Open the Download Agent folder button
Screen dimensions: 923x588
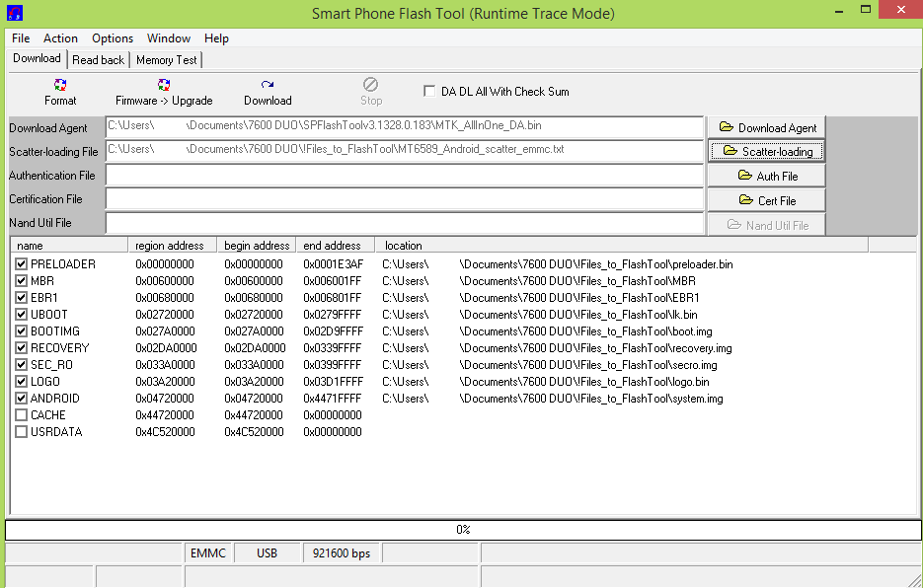click(x=766, y=127)
